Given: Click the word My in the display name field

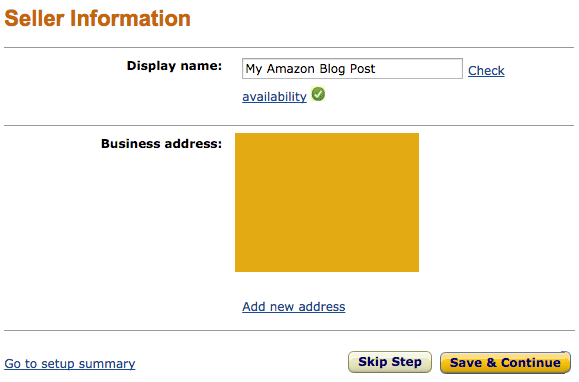Looking at the screenshot, I should [x=254, y=69].
